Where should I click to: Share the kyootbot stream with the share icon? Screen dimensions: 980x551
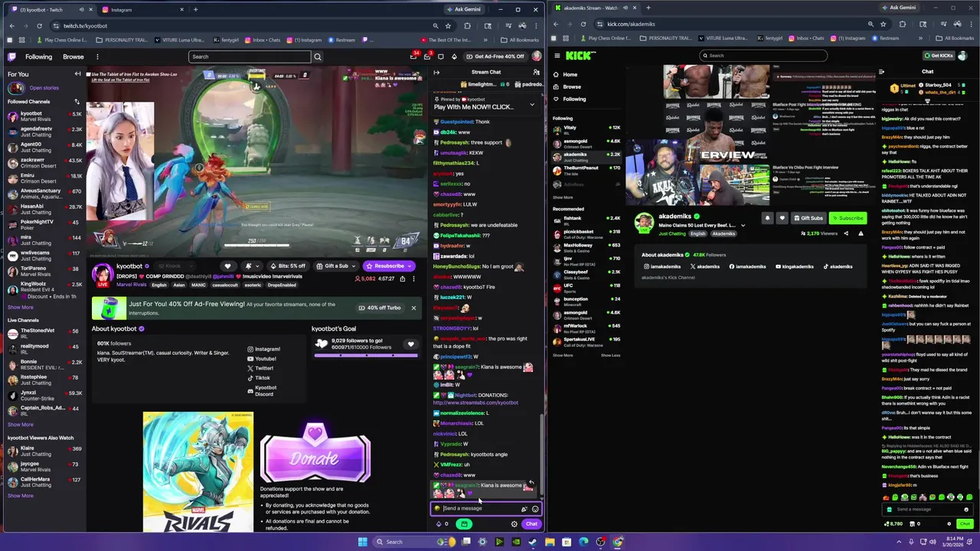pyautogui.click(x=402, y=279)
